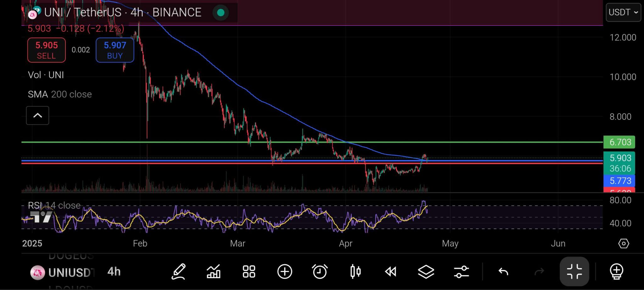644x290 pixels.
Task: Tap the 5.905 SELL button
Action: click(47, 50)
